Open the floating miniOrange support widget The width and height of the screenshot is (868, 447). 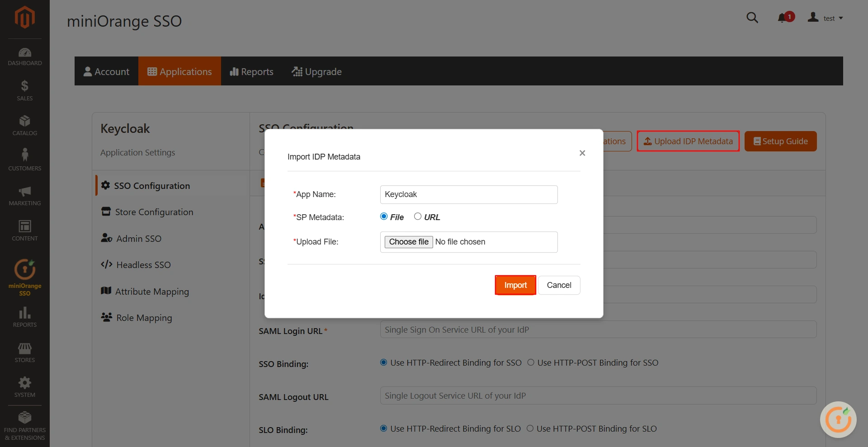[837, 419]
